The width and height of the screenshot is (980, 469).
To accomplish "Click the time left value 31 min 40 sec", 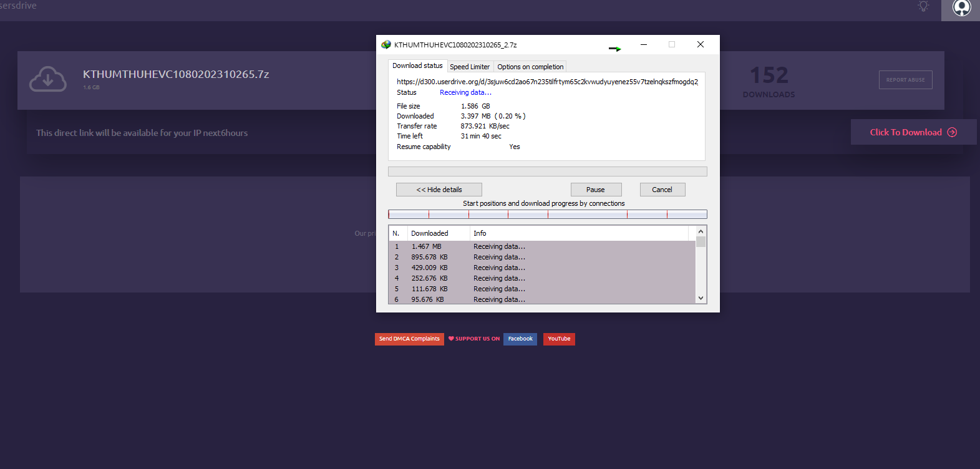I will click(481, 136).
